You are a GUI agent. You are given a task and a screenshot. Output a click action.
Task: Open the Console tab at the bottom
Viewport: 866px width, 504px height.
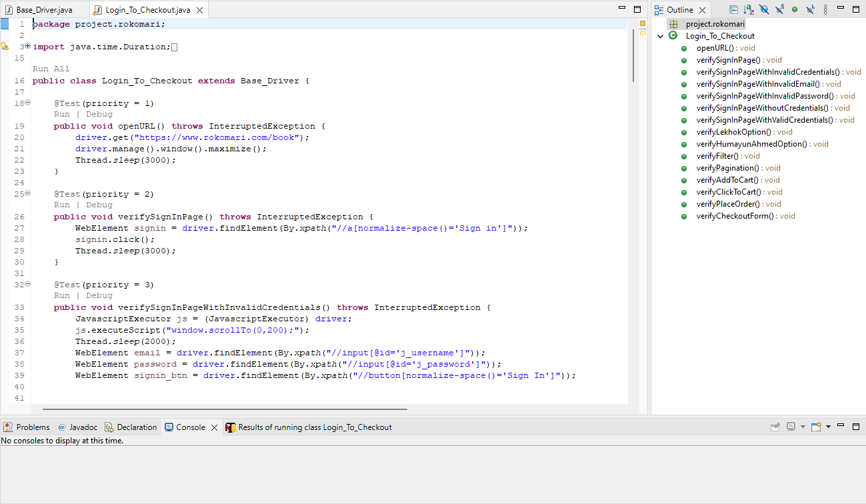pos(191,427)
